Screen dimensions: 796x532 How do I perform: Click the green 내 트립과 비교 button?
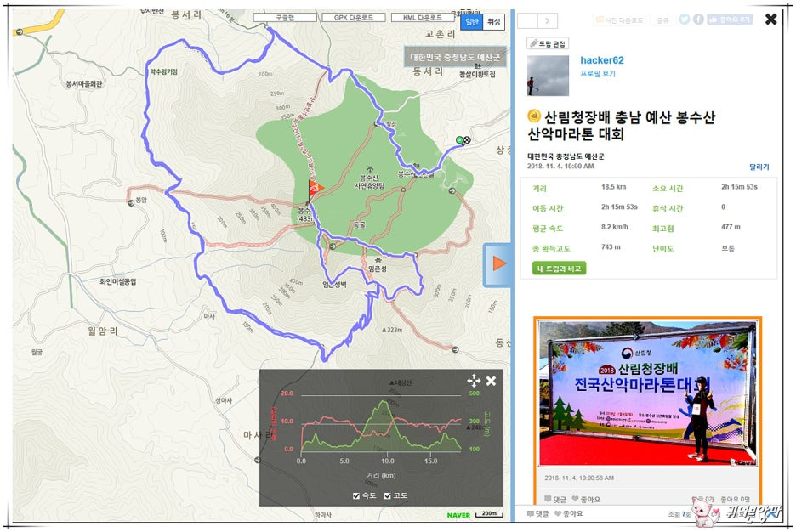(559, 269)
